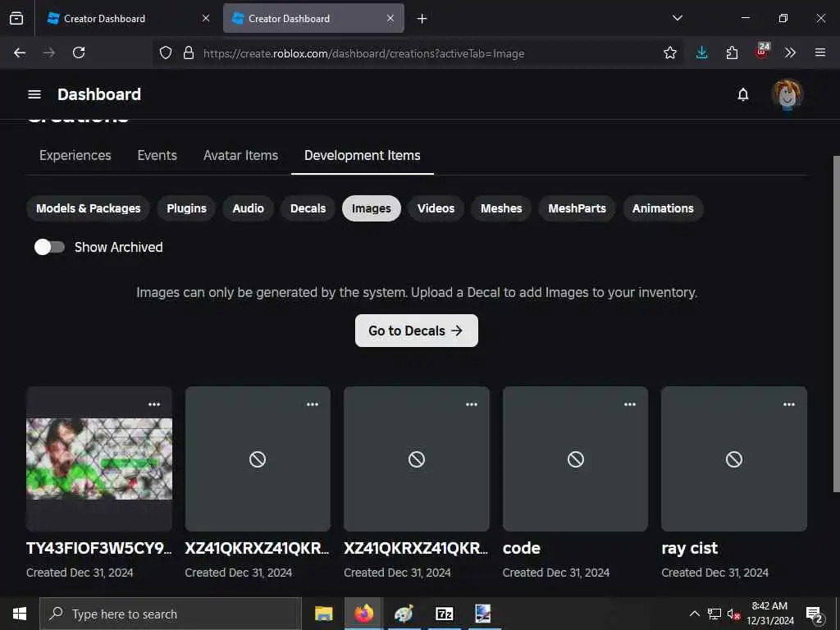Click the browser URL address field
Screen dimensions: 840x630
(418, 53)
